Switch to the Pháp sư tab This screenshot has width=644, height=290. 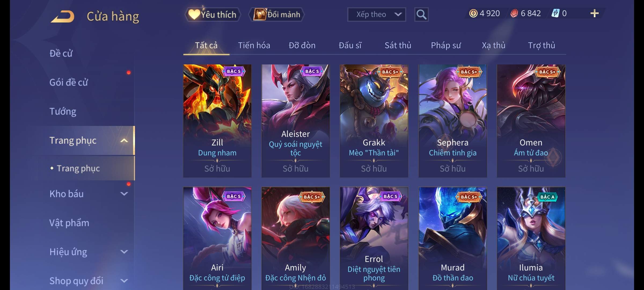tap(446, 45)
